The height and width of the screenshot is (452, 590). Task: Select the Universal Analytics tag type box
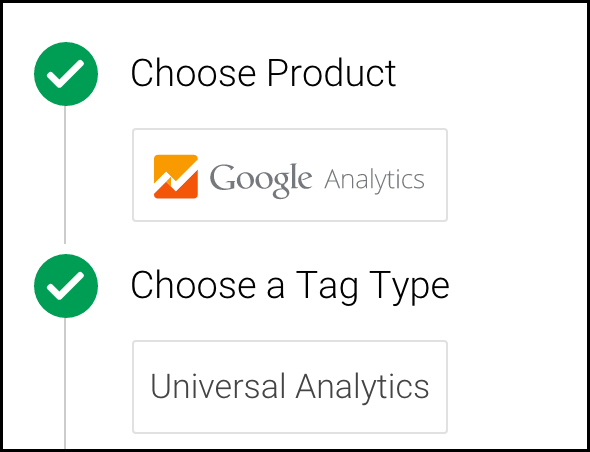coord(290,387)
